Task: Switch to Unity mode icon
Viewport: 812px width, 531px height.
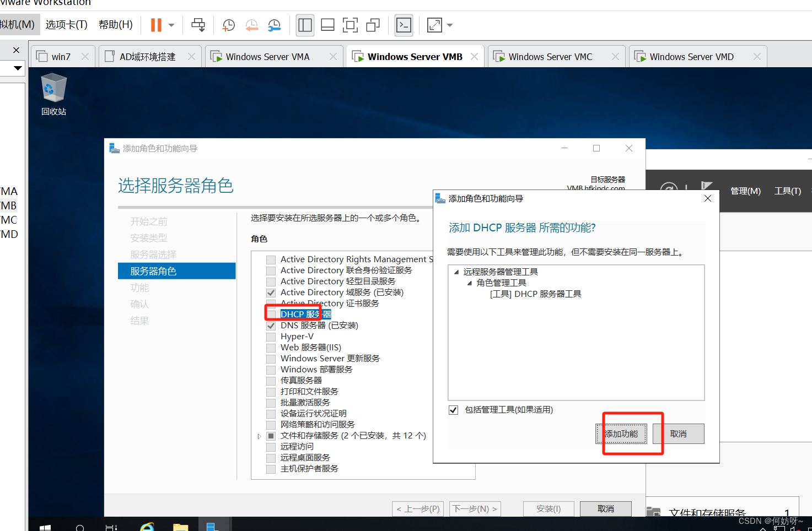Action: tap(373, 25)
